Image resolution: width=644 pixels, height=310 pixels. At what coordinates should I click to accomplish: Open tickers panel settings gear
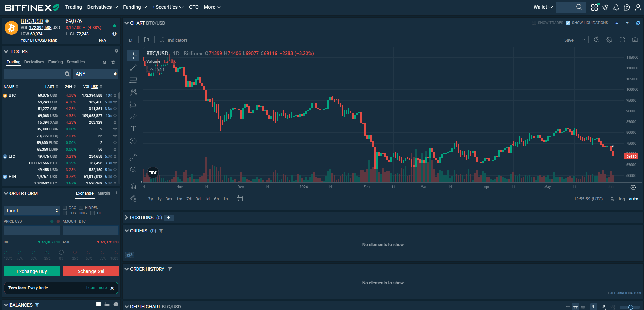coord(116,51)
